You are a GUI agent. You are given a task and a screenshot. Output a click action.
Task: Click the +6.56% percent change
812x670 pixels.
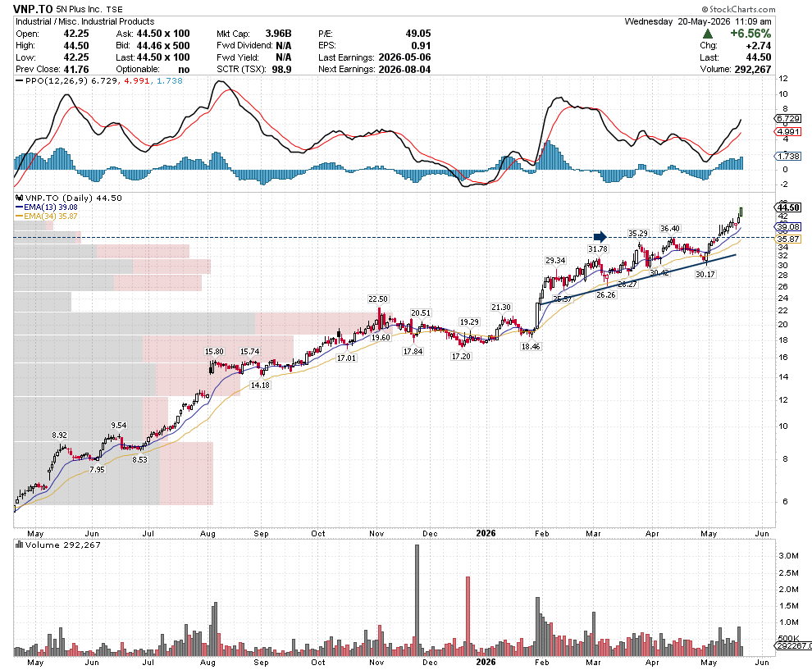pos(750,34)
